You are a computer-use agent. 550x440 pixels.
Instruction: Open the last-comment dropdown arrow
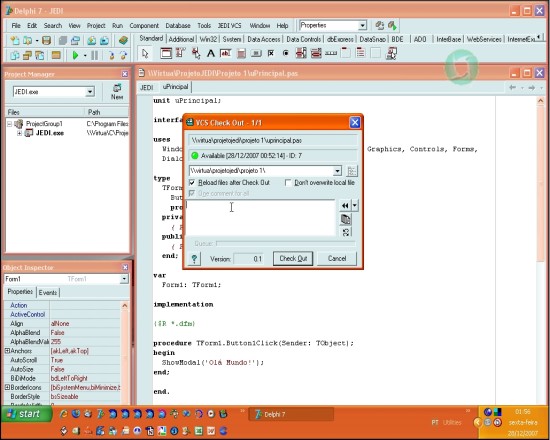[x=355, y=205]
